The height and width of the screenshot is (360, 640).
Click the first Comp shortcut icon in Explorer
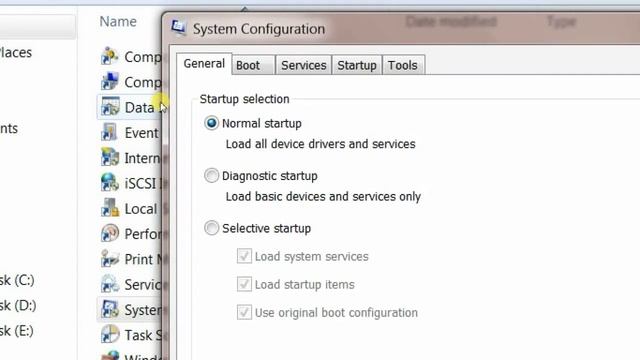point(110,56)
